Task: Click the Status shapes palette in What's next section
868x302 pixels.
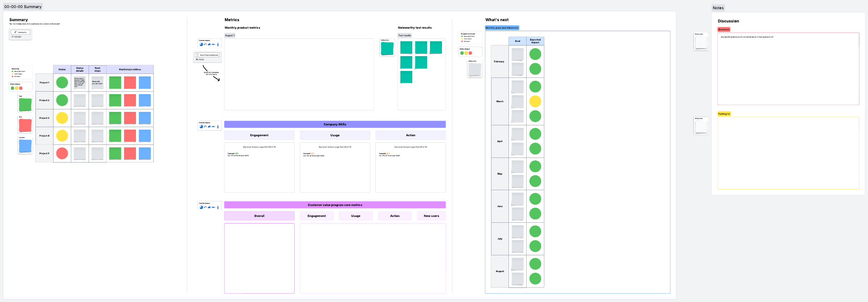Action: pos(470,52)
